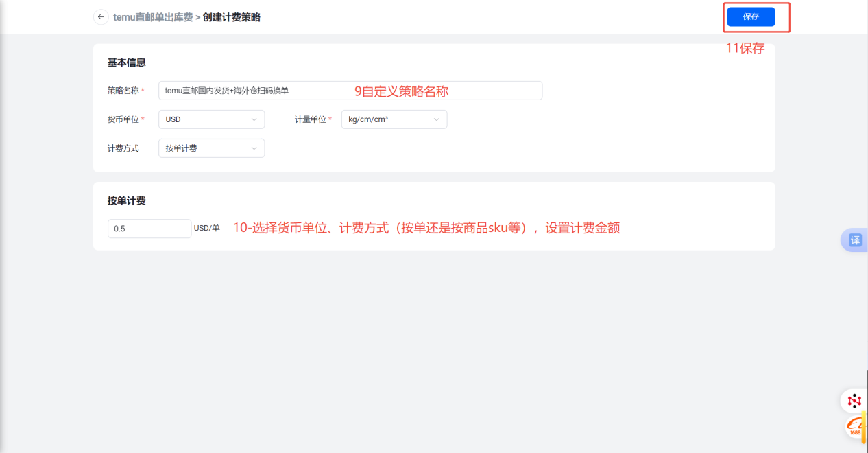Click the 创建计费策略 breadcrumb text

tap(232, 17)
